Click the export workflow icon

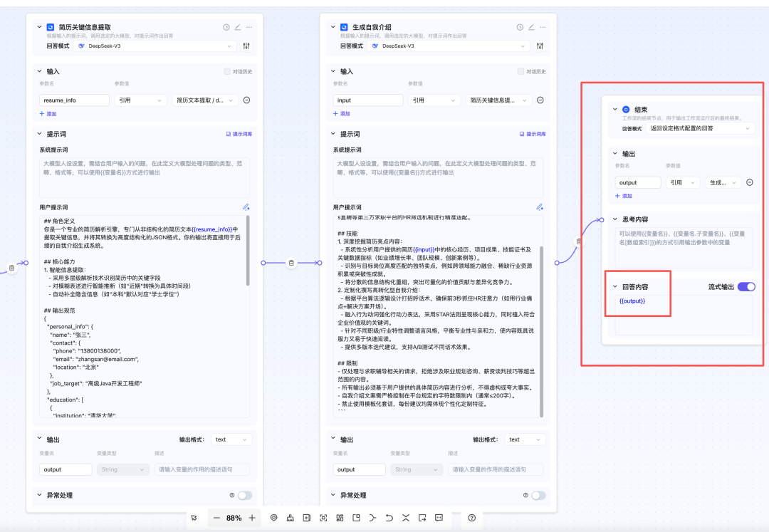422,518
